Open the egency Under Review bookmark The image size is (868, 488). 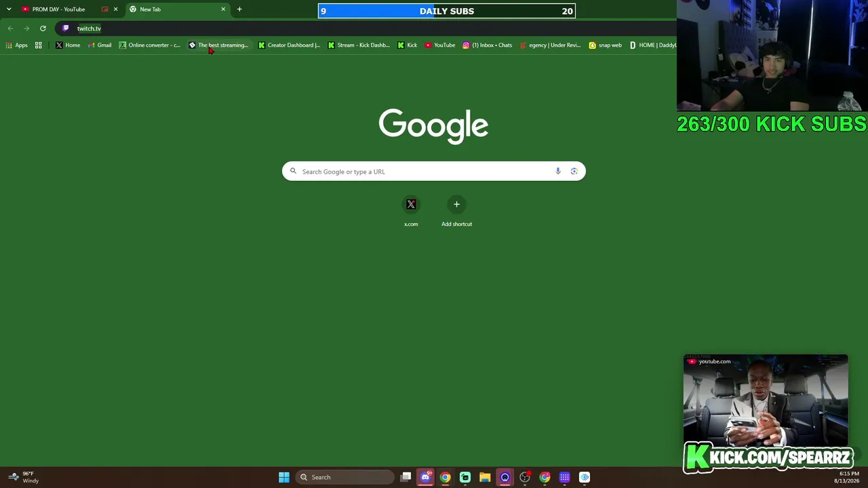pos(550,45)
